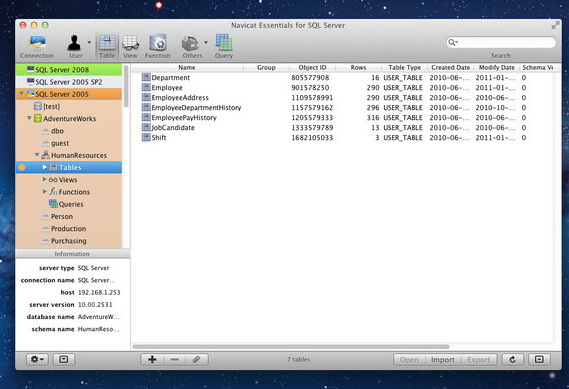Select the SQL Server 2005 SP2 connection

click(x=69, y=82)
